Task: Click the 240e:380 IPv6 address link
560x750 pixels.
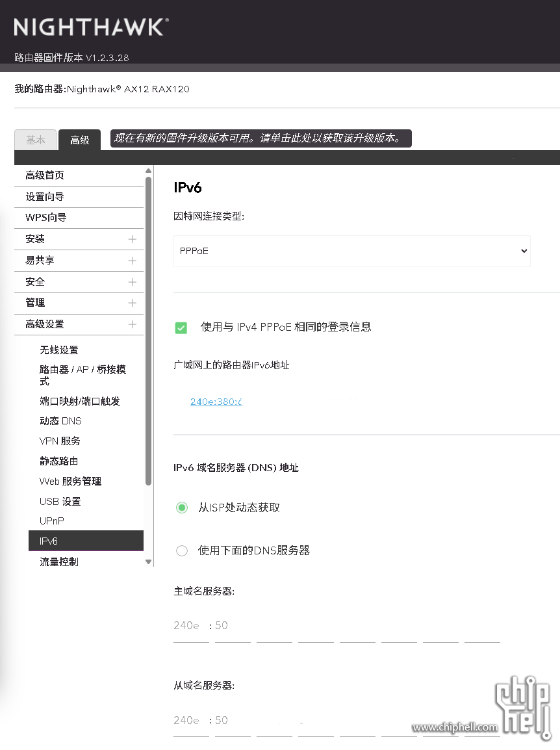Action: point(216,402)
